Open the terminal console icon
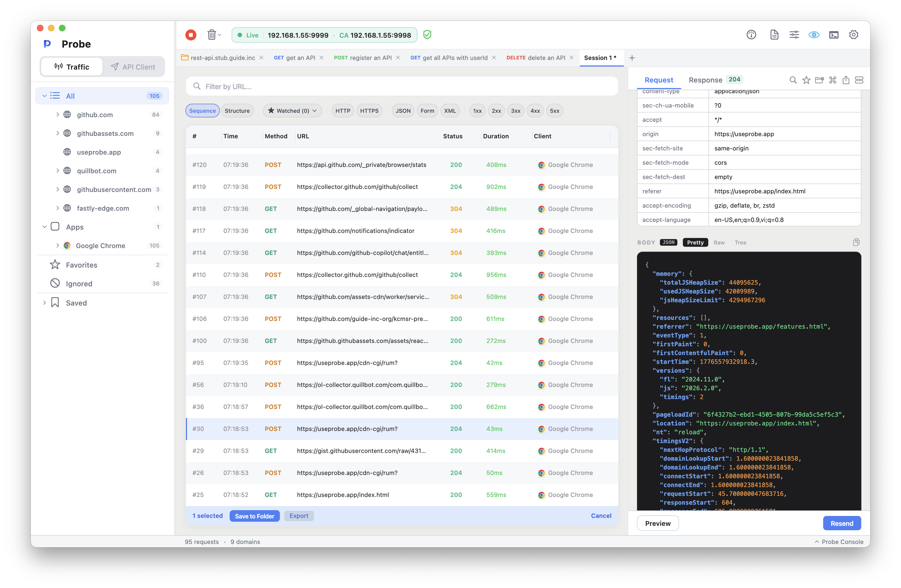 tap(834, 35)
